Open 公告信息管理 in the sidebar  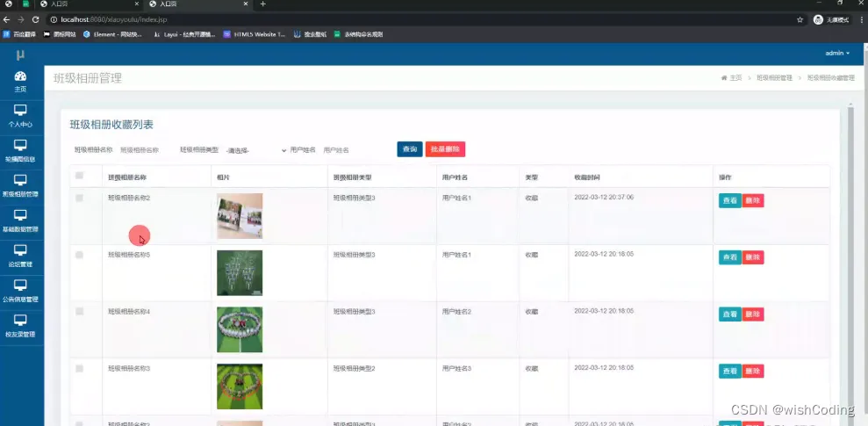pyautogui.click(x=20, y=292)
